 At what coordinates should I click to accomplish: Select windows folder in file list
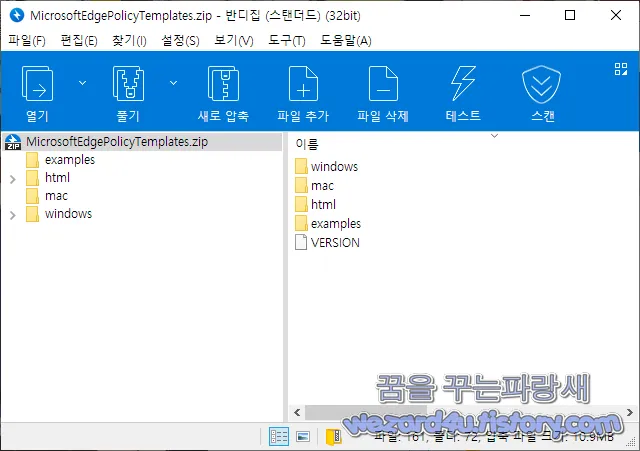click(334, 167)
